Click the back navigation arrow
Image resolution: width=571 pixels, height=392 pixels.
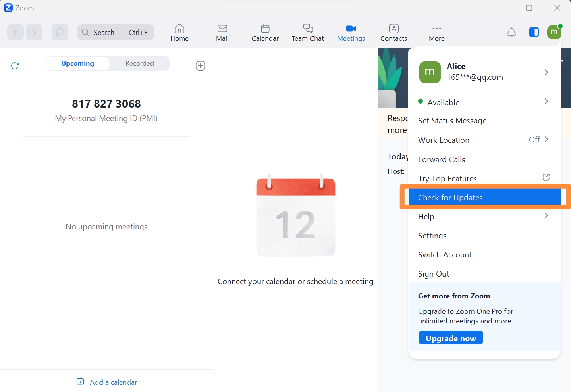[15, 32]
